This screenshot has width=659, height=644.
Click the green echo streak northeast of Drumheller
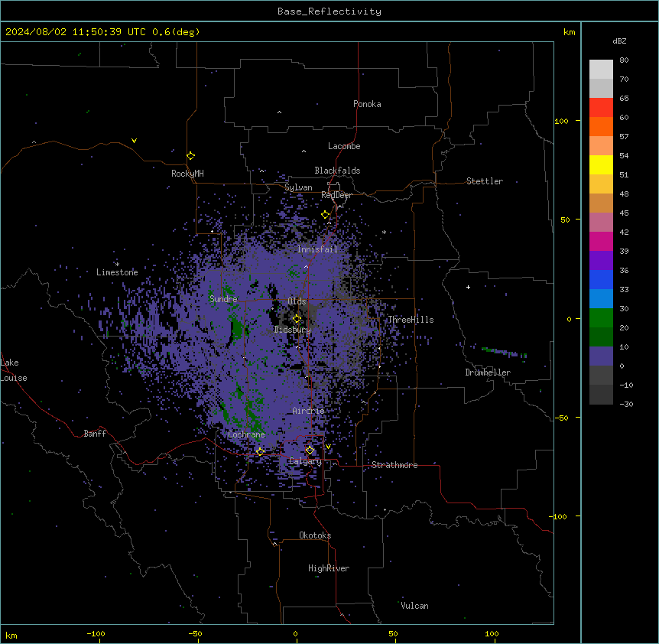504,353
